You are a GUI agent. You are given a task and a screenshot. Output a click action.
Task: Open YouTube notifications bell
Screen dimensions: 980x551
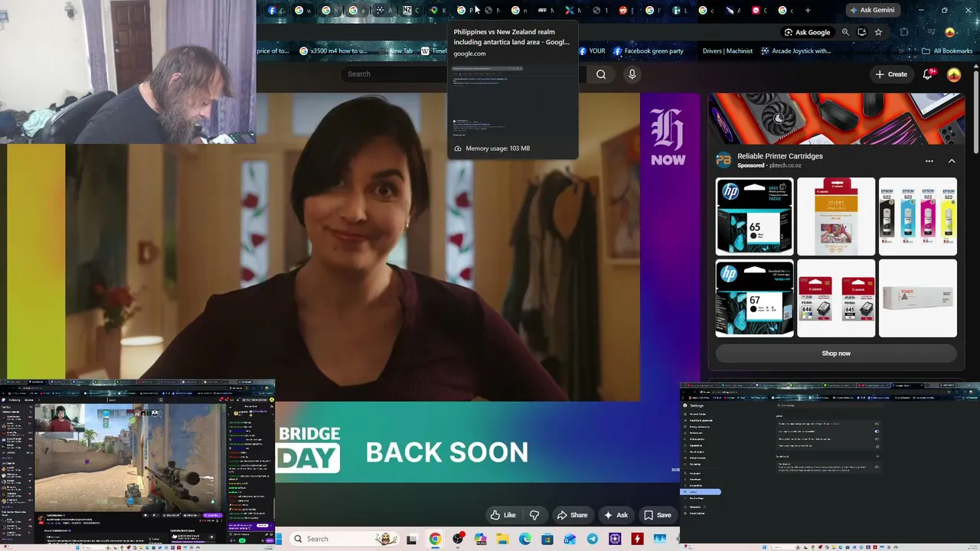928,74
